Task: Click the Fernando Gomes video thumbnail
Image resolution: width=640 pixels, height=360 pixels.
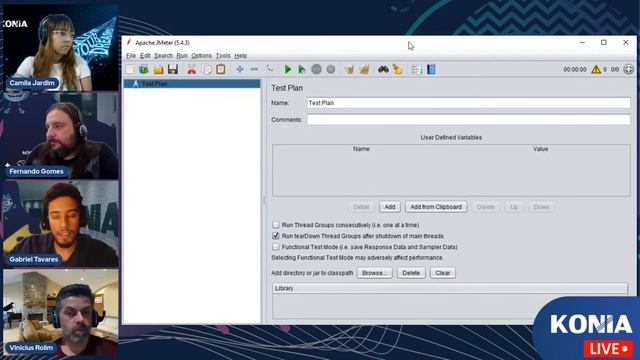Action: [61, 136]
